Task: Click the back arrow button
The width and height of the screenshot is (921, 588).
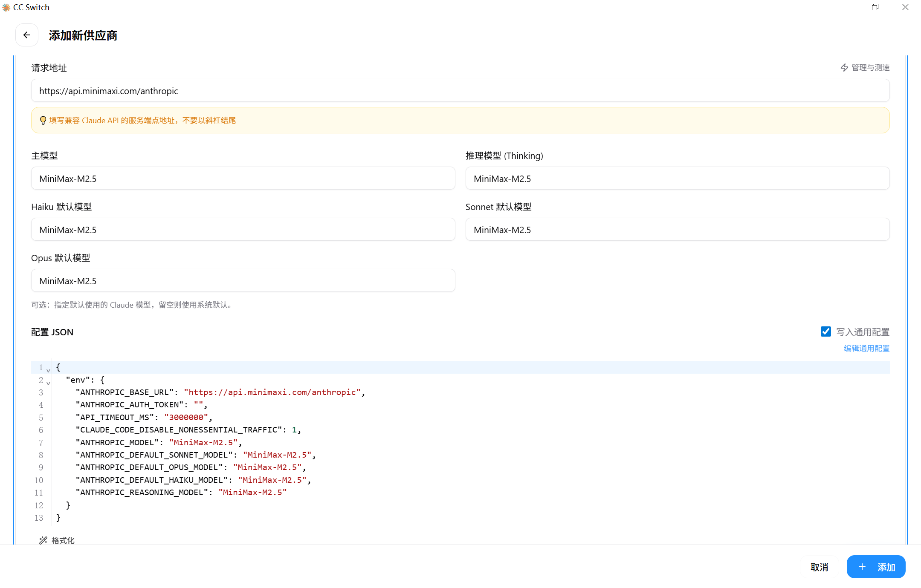Action: tap(27, 35)
